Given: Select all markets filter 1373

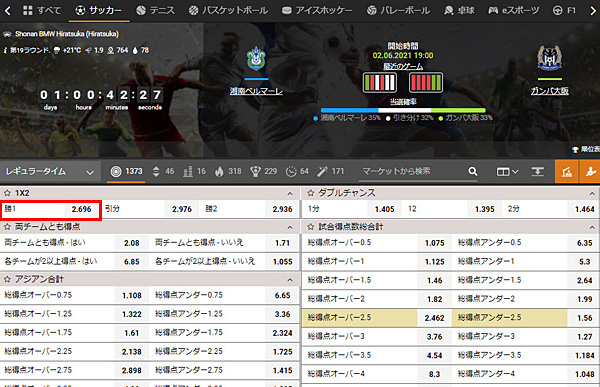Looking at the screenshot, I should click(126, 171).
